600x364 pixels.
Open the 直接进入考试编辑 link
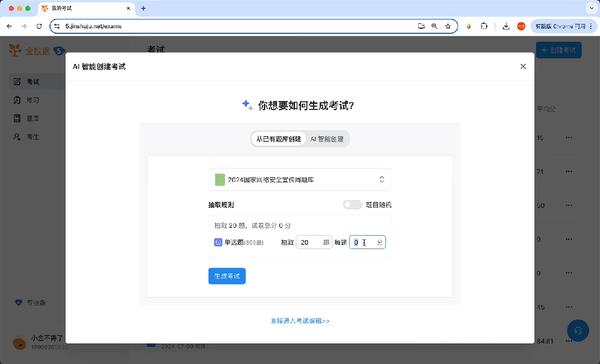point(300,321)
